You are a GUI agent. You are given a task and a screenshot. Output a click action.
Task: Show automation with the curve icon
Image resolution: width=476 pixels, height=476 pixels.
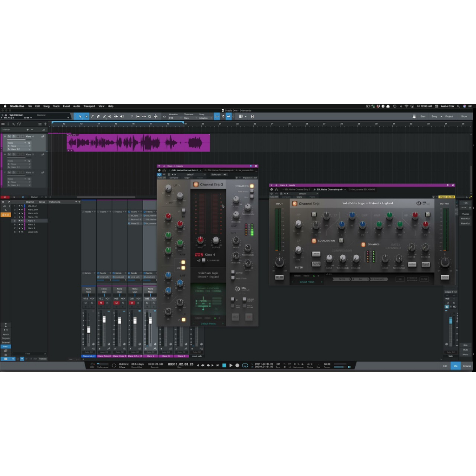click(x=19, y=124)
